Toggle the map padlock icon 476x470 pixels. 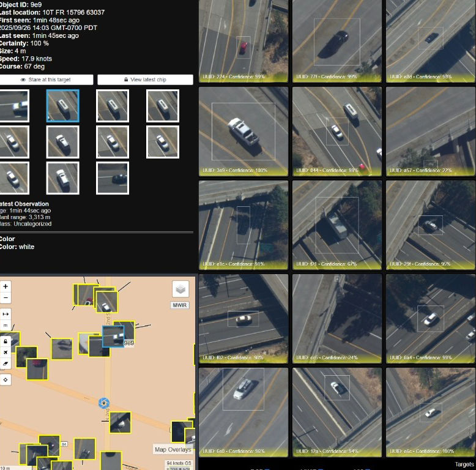(x=6, y=341)
